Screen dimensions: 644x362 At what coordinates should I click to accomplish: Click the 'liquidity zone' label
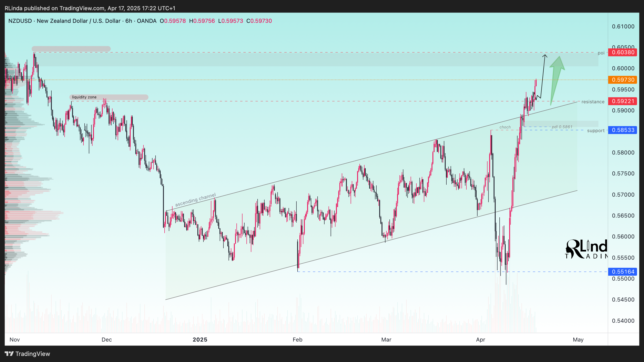click(x=84, y=97)
